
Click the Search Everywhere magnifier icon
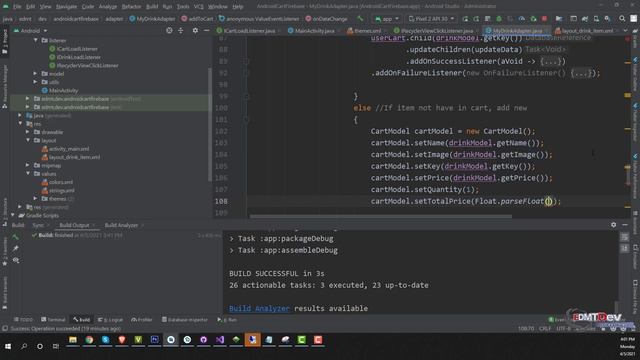point(622,19)
